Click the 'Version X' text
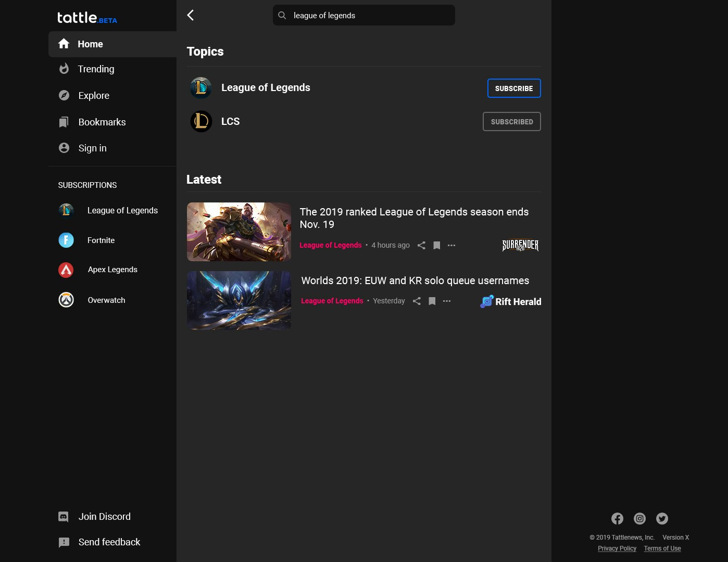This screenshot has width=728, height=562. click(x=675, y=538)
